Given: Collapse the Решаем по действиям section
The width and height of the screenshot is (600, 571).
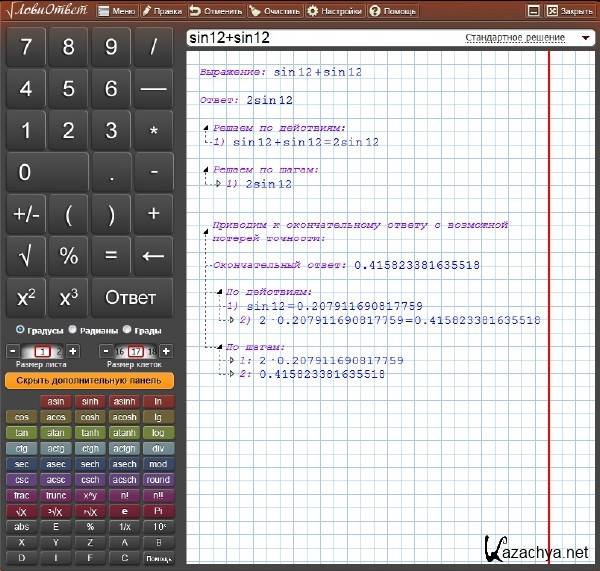Looking at the screenshot, I should [206, 129].
